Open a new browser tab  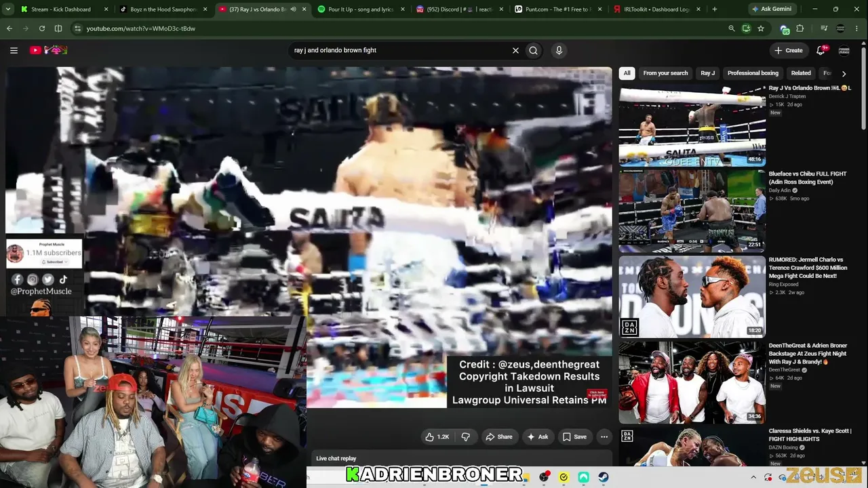pyautogui.click(x=715, y=9)
